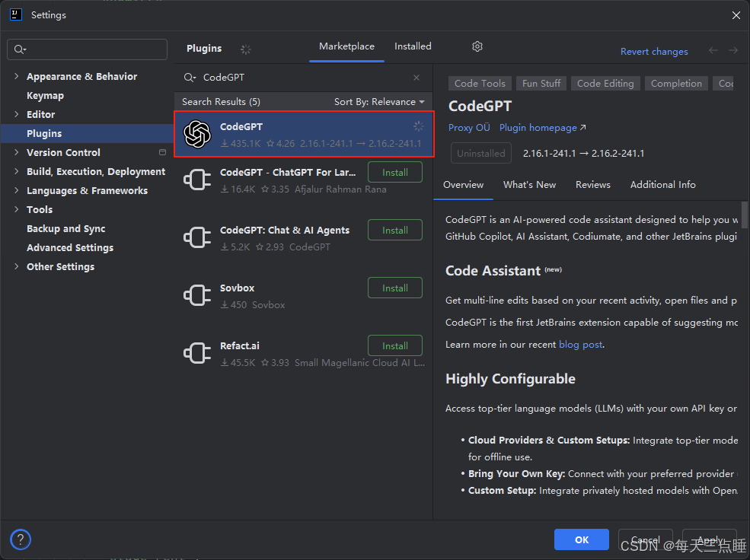Open the Reviews tab
This screenshot has height=560, width=750.
point(592,185)
